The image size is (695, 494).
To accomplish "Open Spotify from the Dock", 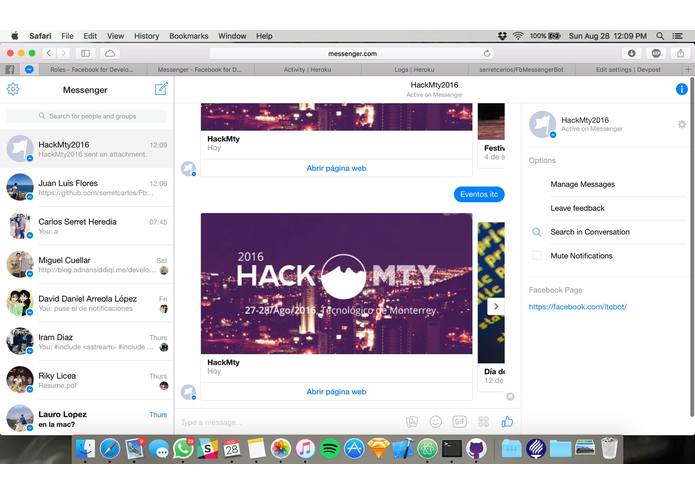I will pos(329,449).
